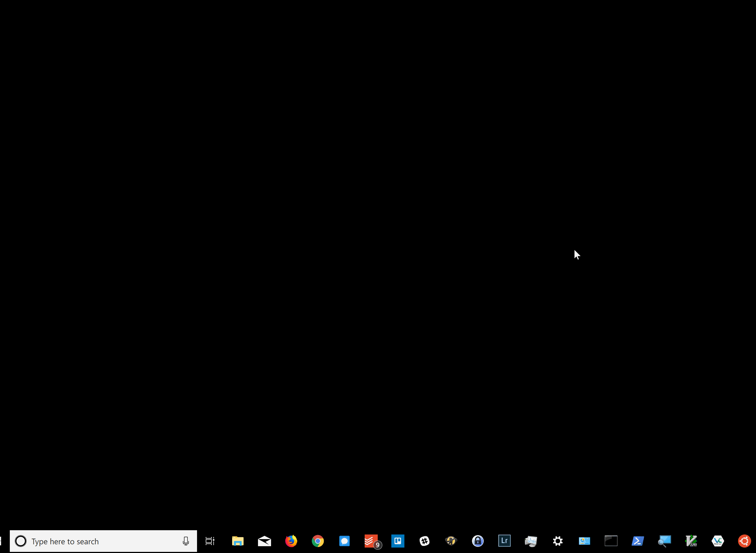
Task: Launch Settings gear icon
Action: click(x=558, y=541)
